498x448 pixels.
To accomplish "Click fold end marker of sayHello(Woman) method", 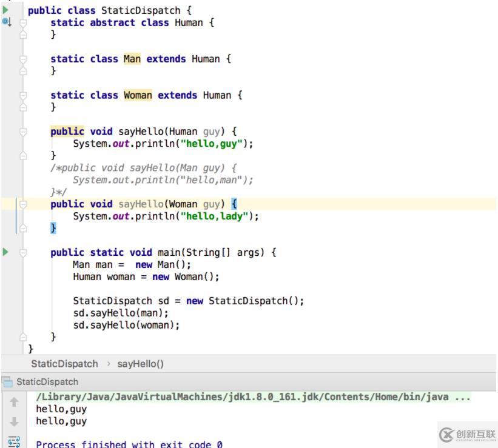I will pyautogui.click(x=23, y=229).
